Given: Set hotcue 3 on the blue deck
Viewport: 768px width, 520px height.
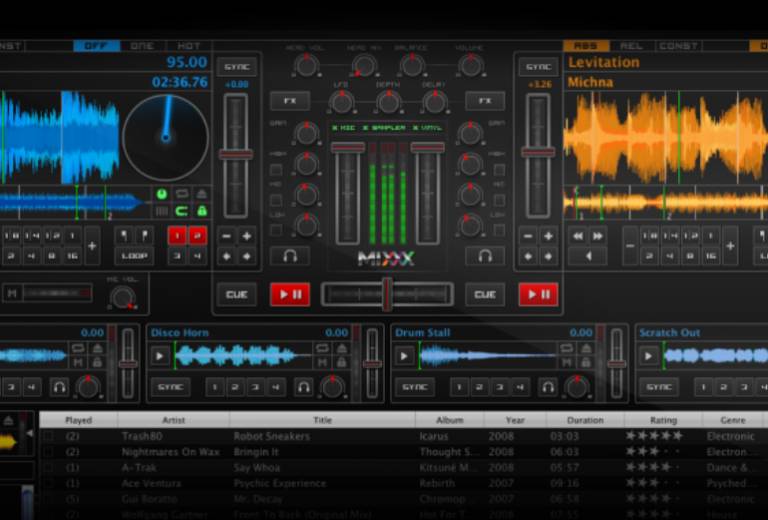Looking at the screenshot, I should click(177, 256).
